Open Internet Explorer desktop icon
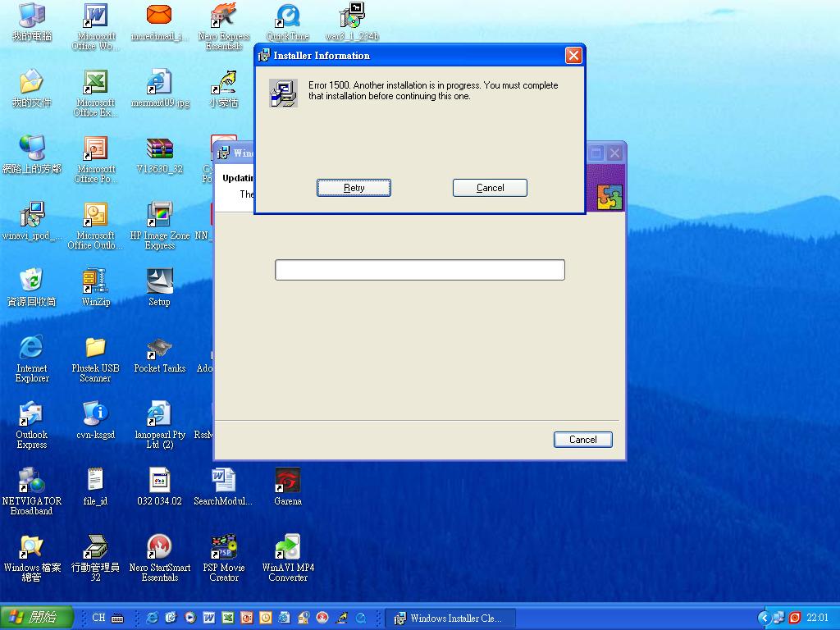Screen dimensions: 840x630 coord(32,359)
